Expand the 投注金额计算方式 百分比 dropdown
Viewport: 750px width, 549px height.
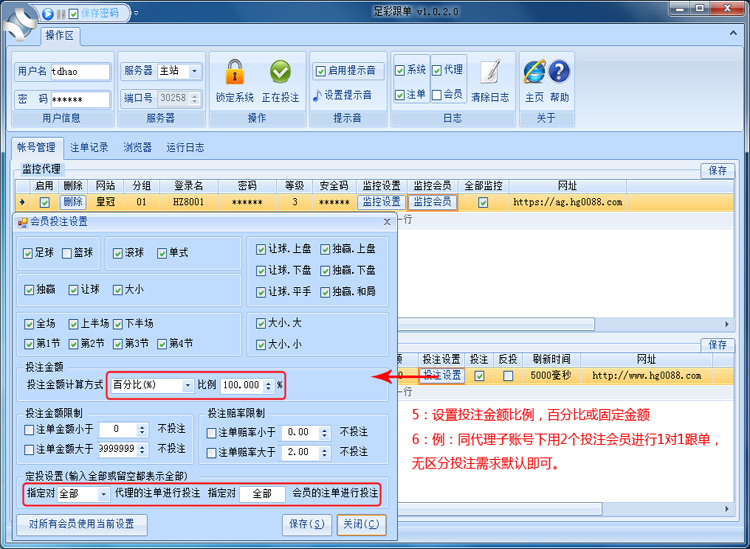click(188, 385)
